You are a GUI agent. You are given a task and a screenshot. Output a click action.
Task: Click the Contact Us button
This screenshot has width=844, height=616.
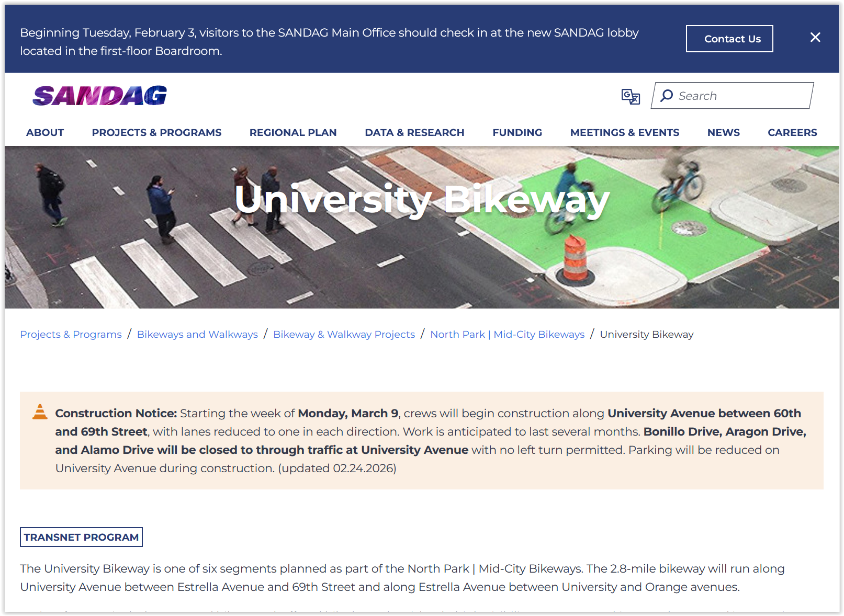click(x=729, y=39)
